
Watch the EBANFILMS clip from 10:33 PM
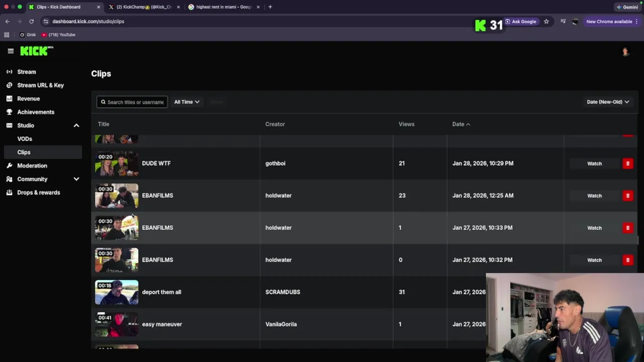[594, 228]
